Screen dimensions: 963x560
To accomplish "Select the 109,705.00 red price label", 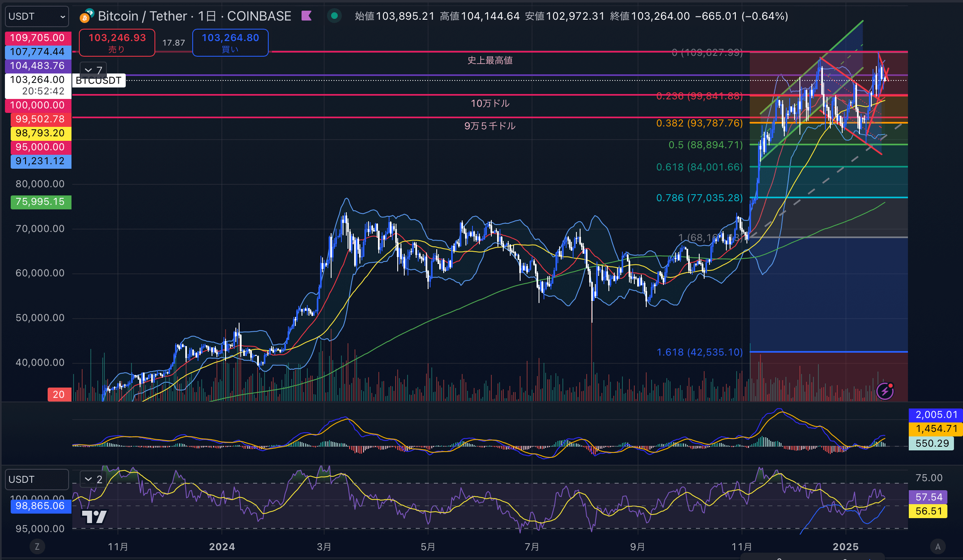I will pos(38,38).
